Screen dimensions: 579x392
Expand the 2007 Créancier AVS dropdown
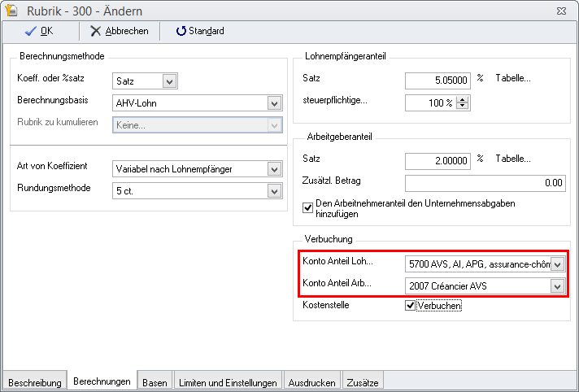pyautogui.click(x=558, y=286)
